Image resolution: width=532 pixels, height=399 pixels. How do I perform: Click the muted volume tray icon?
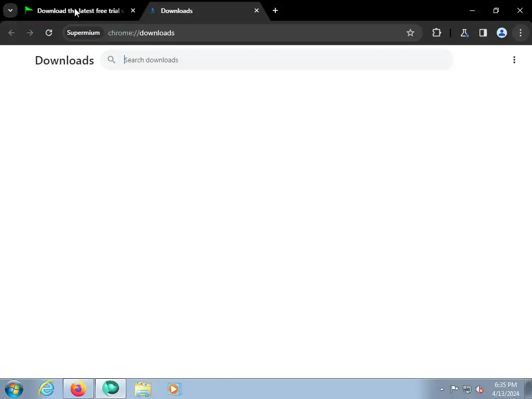coord(480,389)
